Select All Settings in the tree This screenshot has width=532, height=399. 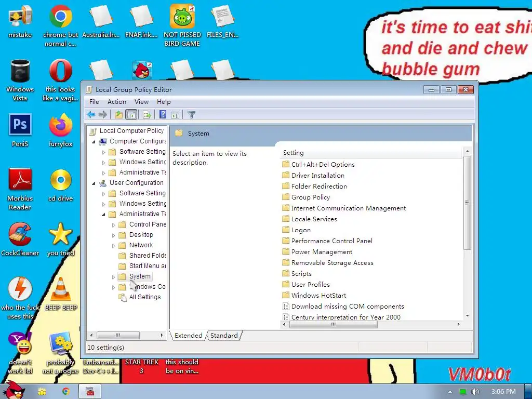pyautogui.click(x=139, y=297)
